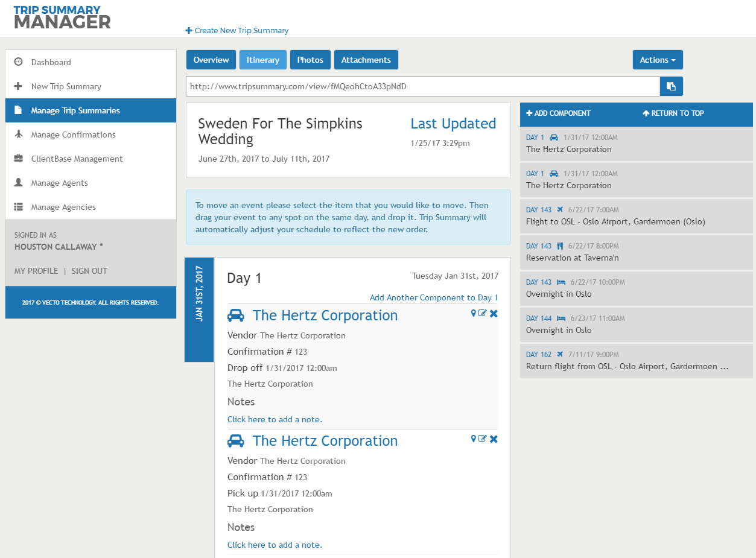Remove second Hertz entry using X icon
756x558 pixels.
click(494, 439)
